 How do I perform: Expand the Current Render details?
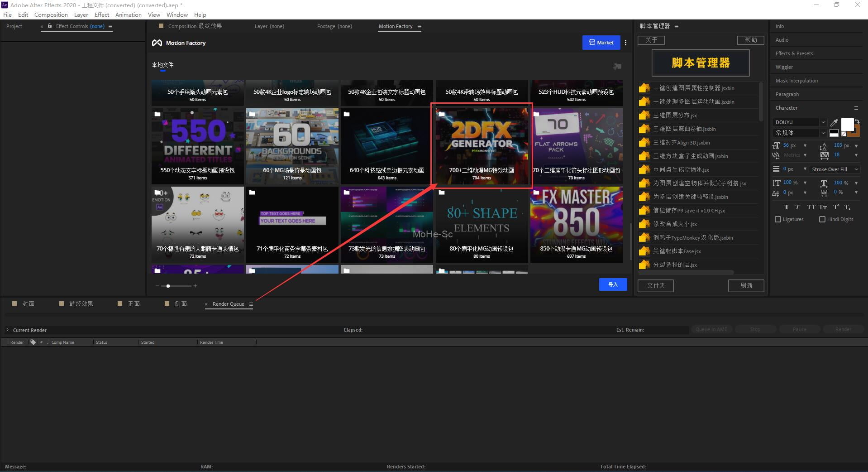tap(7, 330)
